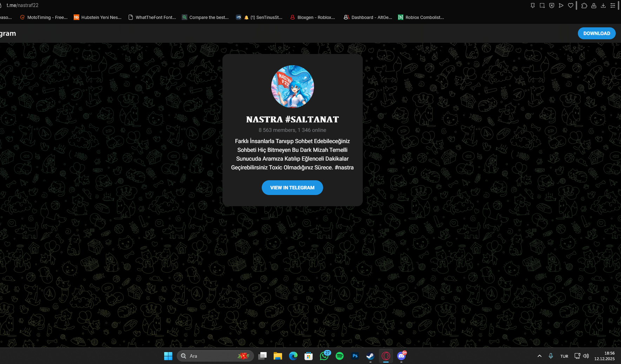Click the NASTRA group avatar image
This screenshot has height=364, width=621.
(293, 87)
